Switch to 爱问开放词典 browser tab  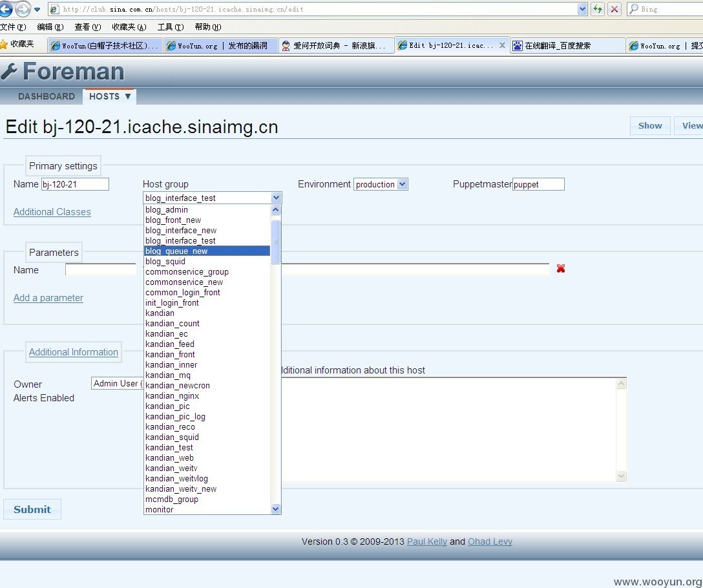pyautogui.click(x=336, y=46)
